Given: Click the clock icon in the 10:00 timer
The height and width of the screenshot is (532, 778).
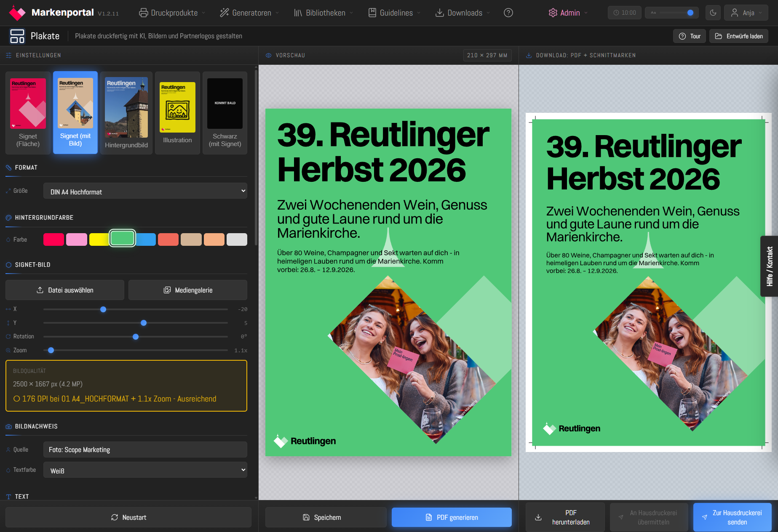Looking at the screenshot, I should 616,13.
